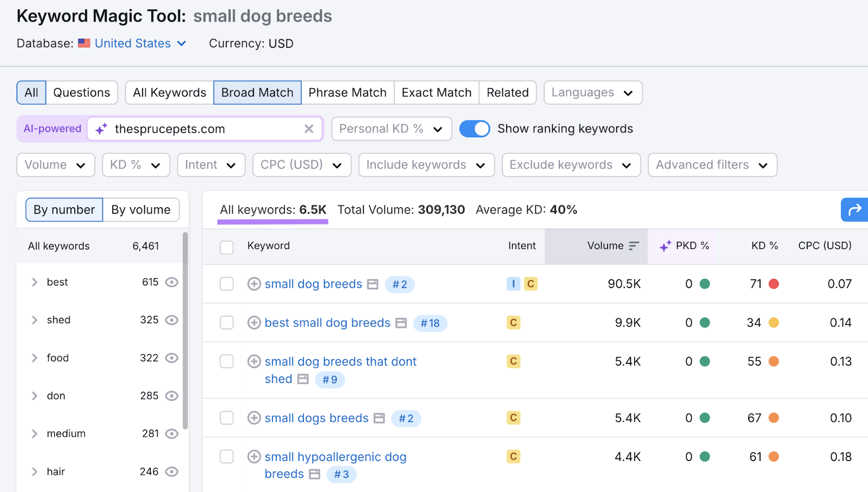868x492 pixels.
Task: Click the blue export arrow icon
Action: [x=854, y=209]
